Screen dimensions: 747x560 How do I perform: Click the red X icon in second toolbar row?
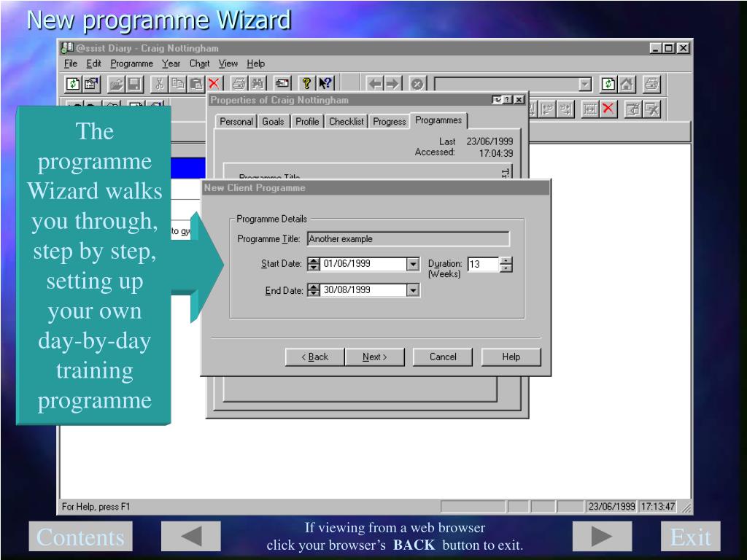tap(608, 109)
